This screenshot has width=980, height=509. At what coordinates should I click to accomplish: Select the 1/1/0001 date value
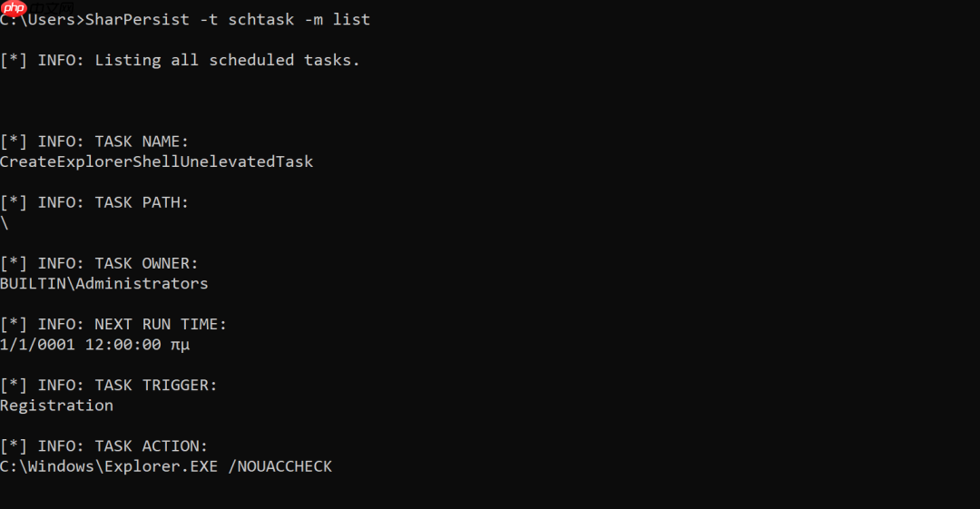(x=37, y=345)
